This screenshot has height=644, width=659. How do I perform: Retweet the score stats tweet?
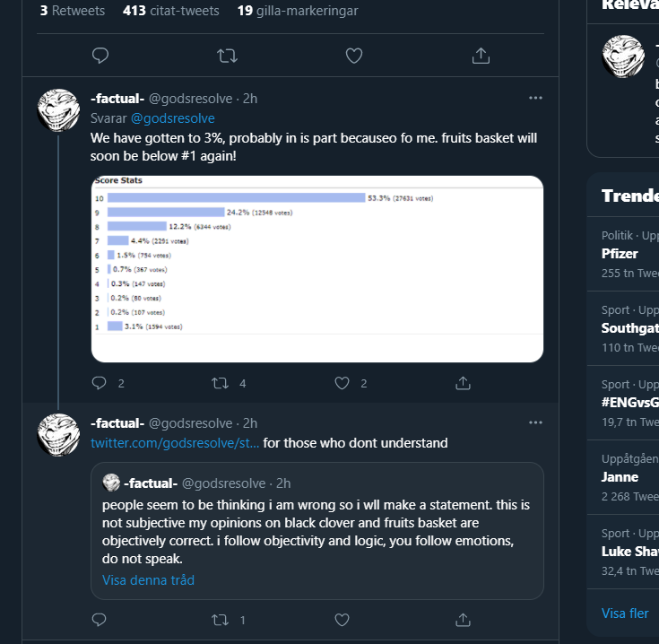coord(221,383)
